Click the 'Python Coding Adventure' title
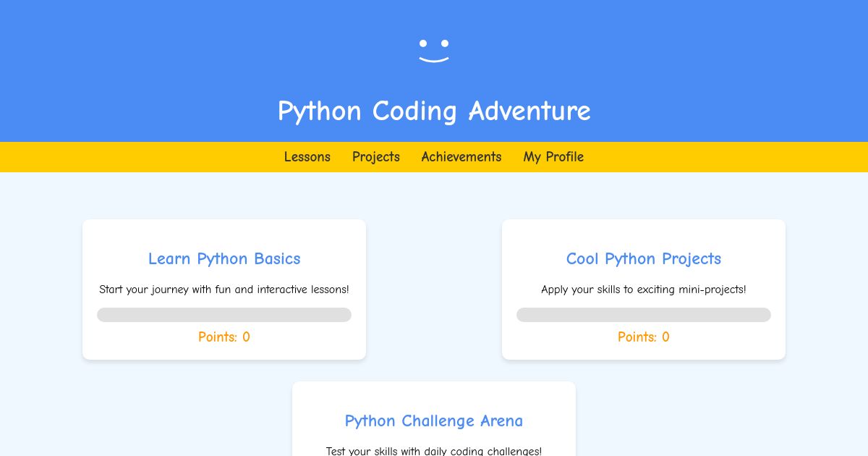Image resolution: width=868 pixels, height=456 pixels. [434, 111]
